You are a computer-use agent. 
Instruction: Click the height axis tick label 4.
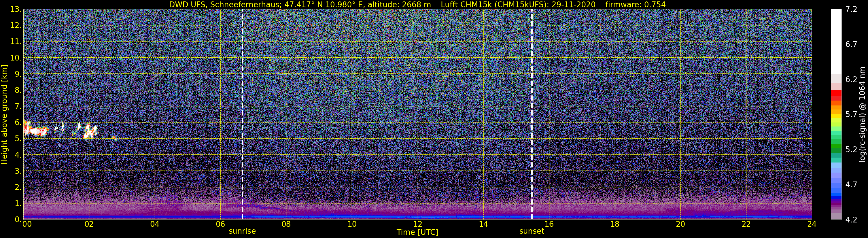point(18,155)
